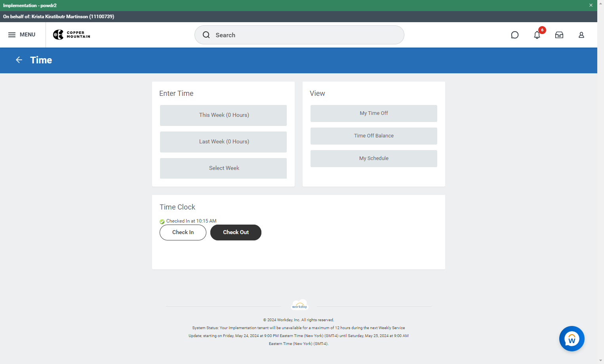View My Schedule
Screen dimensions: 604x364
[x=374, y=158]
